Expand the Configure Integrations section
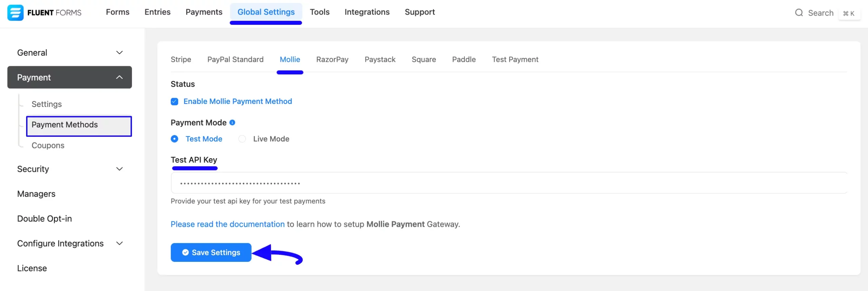 pos(70,243)
